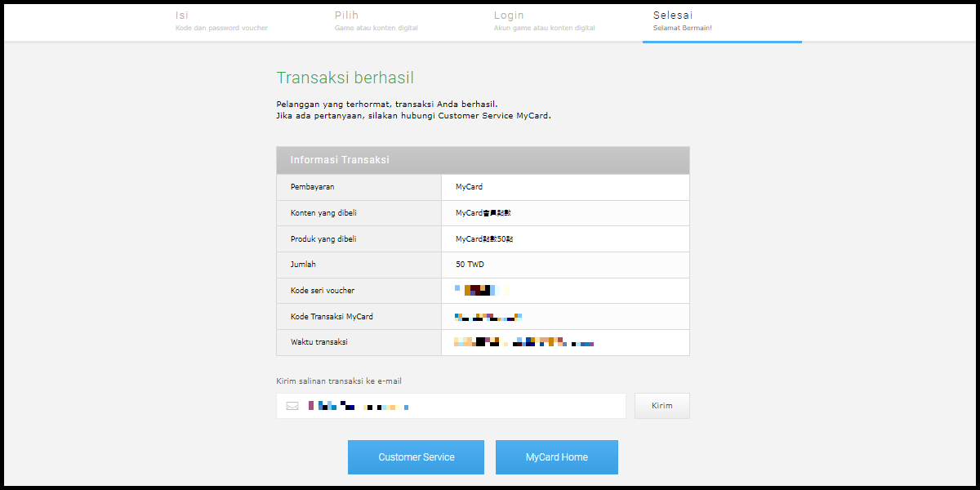Click the Kode Transaksi MyCard label
Screen dimensions: 980x490
tap(332, 317)
